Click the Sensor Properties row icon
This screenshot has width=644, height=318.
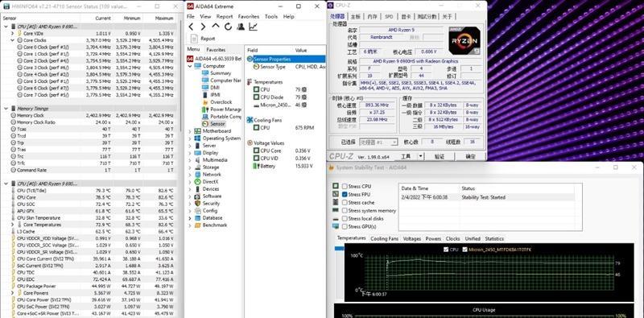pos(250,59)
